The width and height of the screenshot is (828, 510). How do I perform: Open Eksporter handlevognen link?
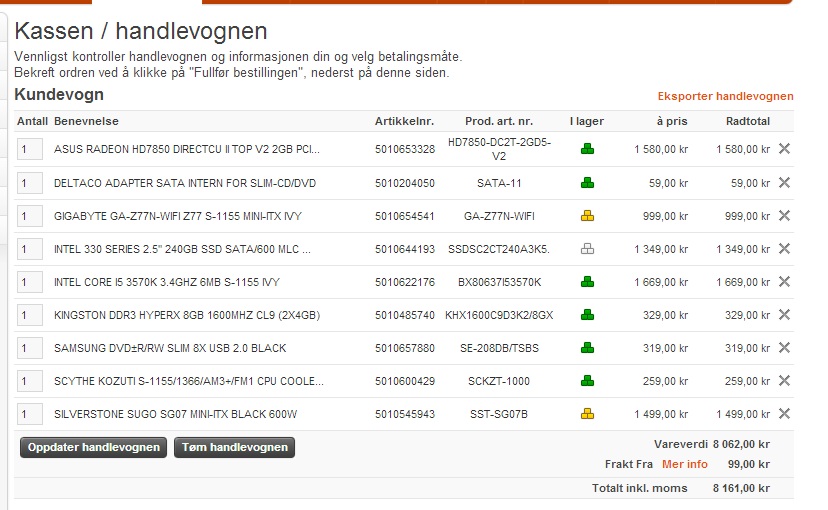tap(725, 96)
